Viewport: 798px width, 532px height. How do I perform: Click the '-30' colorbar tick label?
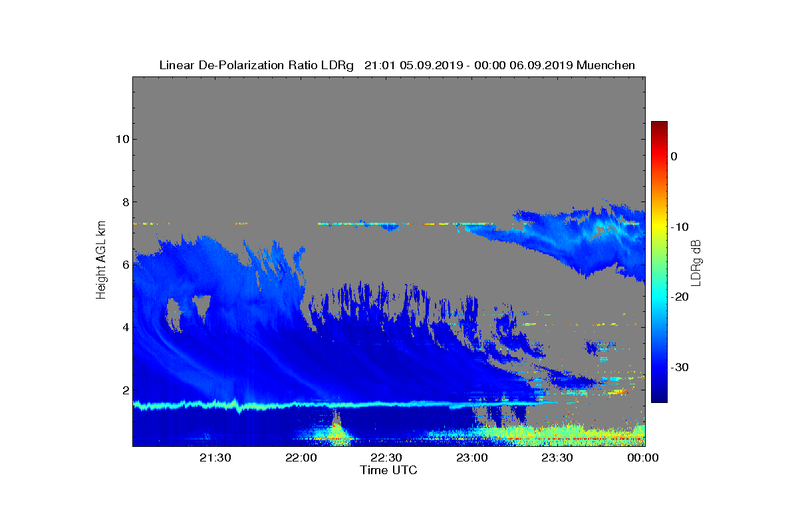pyautogui.click(x=680, y=368)
